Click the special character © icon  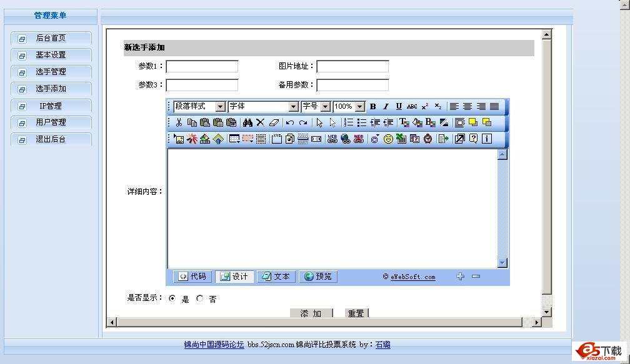coord(374,139)
